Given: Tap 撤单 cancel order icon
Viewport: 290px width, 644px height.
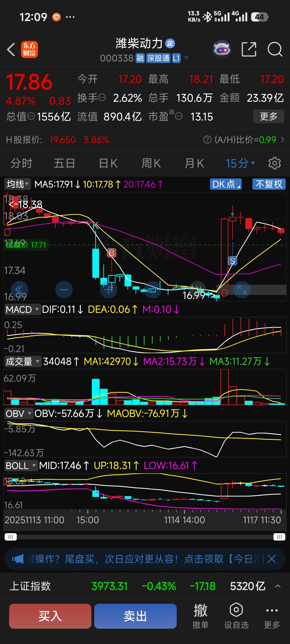Looking at the screenshot, I should tap(201, 616).
